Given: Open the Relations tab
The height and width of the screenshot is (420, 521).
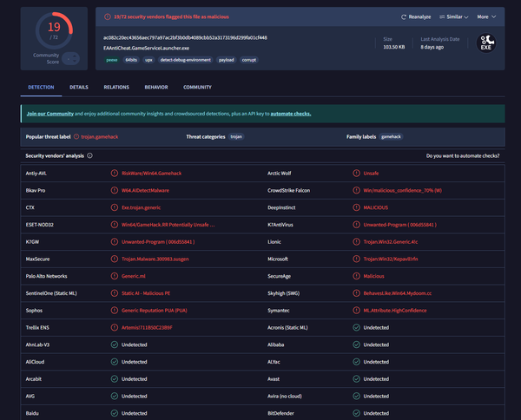Looking at the screenshot, I should click(116, 88).
